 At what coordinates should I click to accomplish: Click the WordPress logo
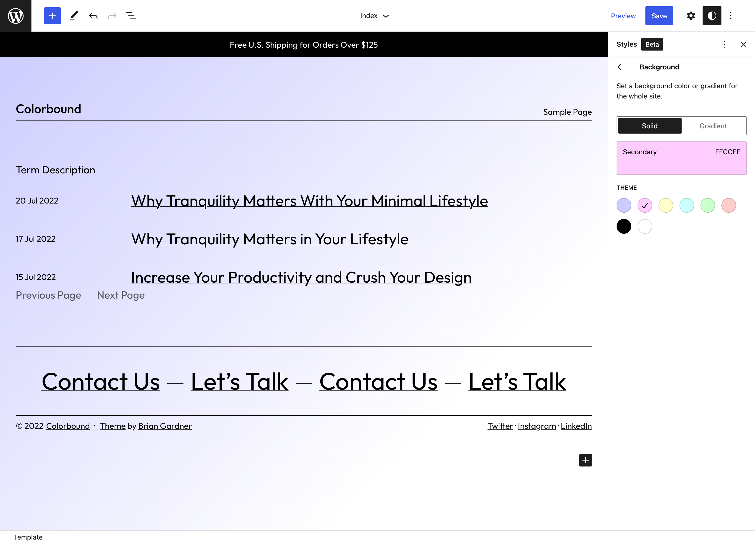tap(16, 16)
